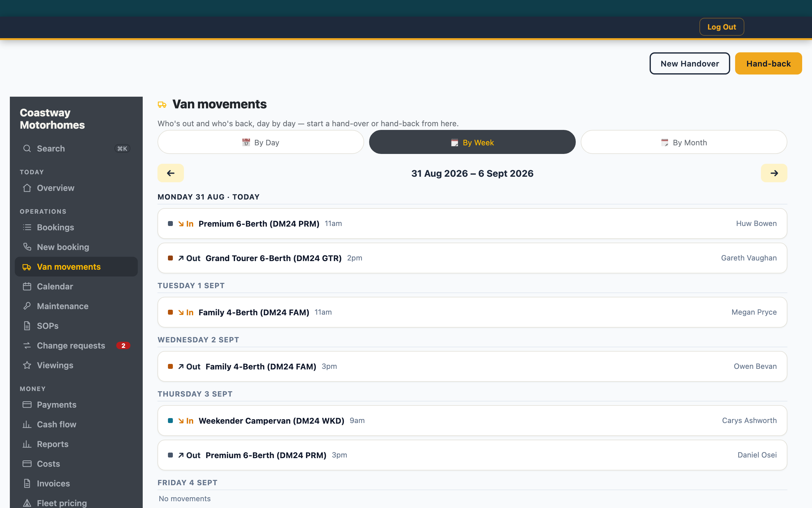Click the Change requests arrows icon

pyautogui.click(x=27, y=345)
